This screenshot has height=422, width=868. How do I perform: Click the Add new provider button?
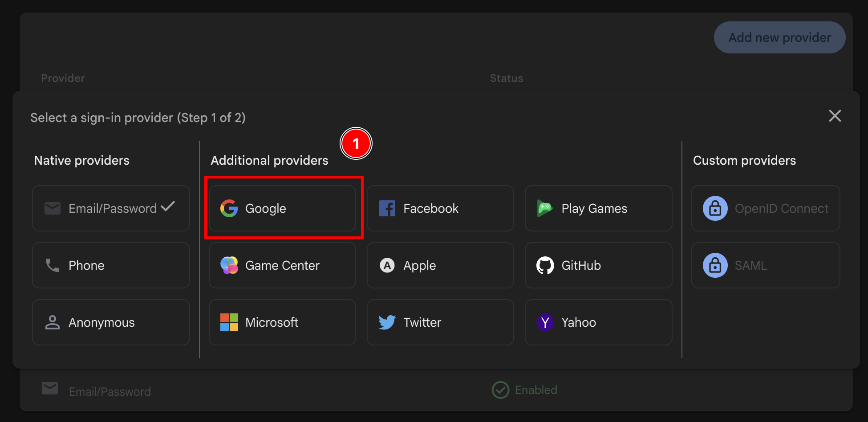click(779, 37)
